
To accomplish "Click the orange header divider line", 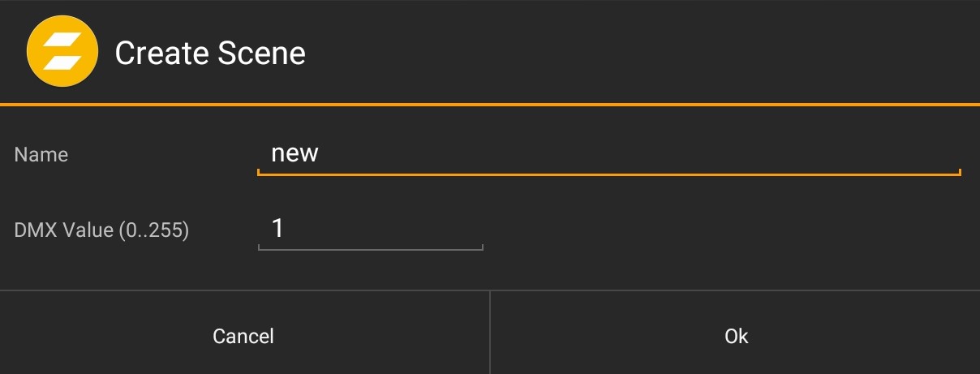I will 490,105.
